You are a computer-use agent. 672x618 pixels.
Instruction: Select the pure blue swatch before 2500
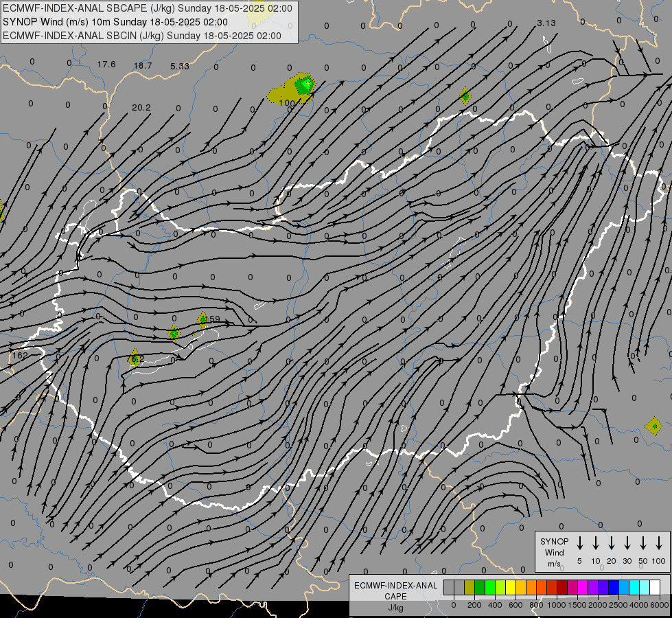[614, 588]
